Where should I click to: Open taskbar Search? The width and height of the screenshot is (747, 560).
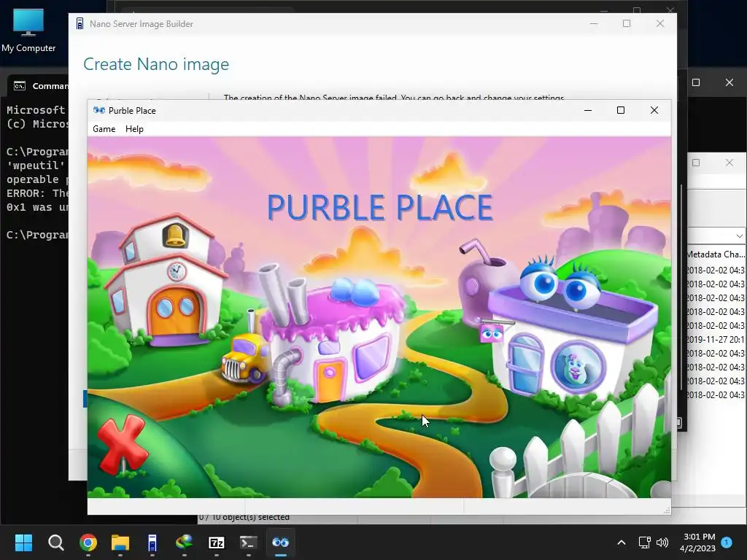[x=55, y=542]
